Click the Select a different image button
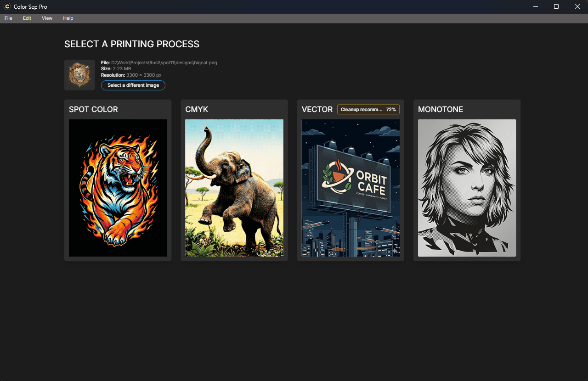The width and height of the screenshot is (588, 381). pos(133,85)
